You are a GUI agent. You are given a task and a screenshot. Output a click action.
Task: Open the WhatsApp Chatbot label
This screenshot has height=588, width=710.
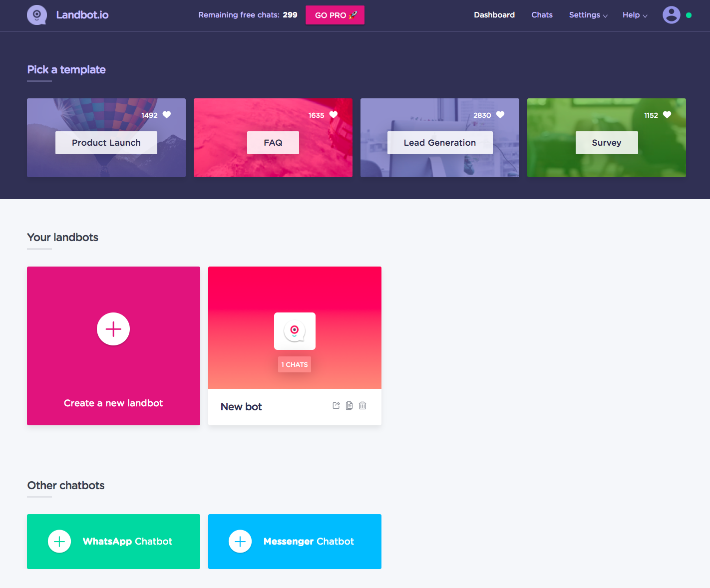[x=127, y=542]
